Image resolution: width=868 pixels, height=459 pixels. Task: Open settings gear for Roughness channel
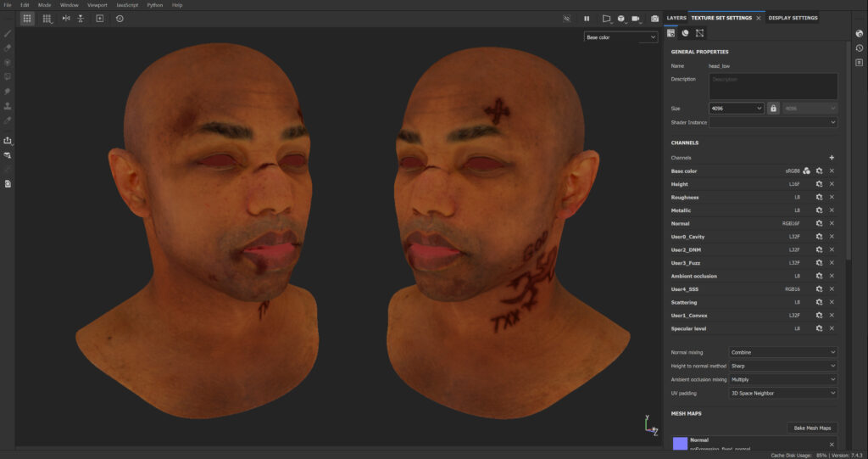(820, 198)
